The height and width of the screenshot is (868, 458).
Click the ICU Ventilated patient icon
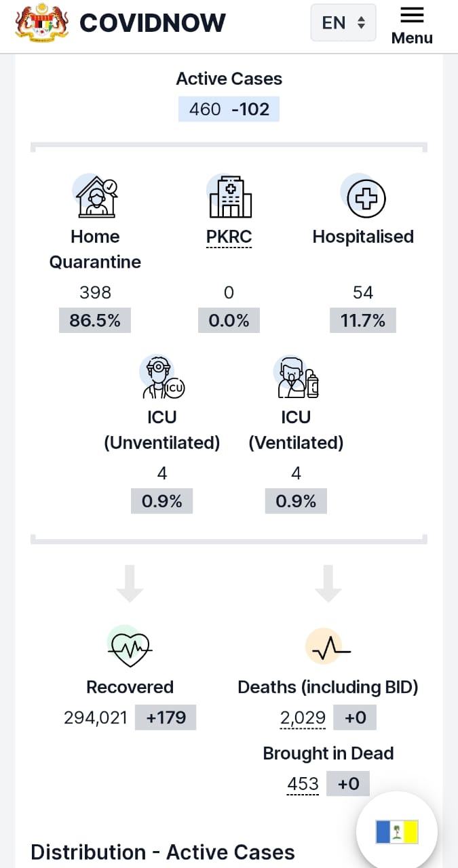coord(297,377)
